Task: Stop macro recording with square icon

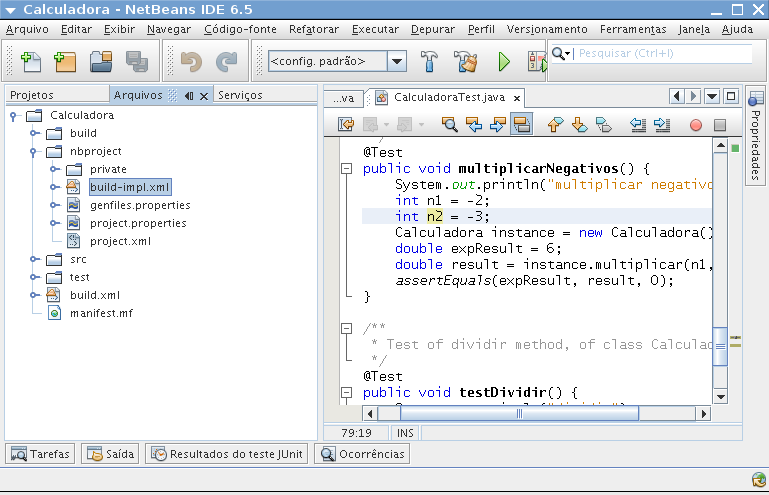Action: pyautogui.click(x=720, y=125)
